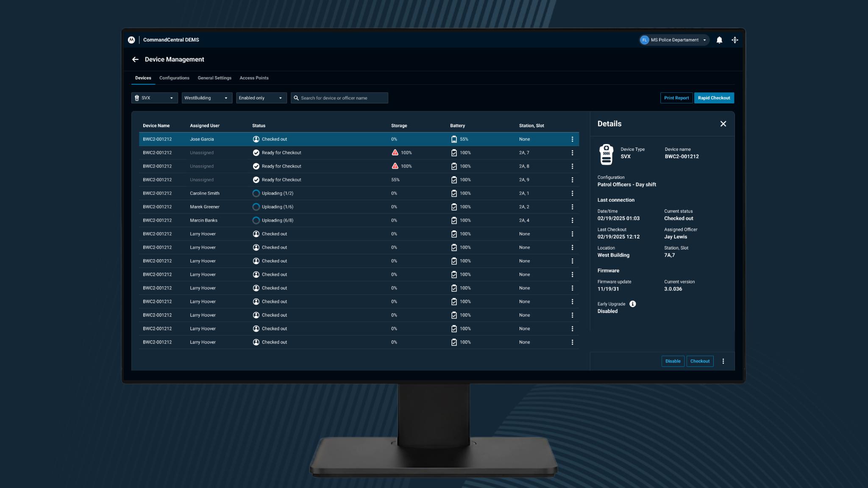This screenshot has width=868, height=488.
Task: Open kebab menu for Jose Garcia row
Action: click(x=572, y=139)
